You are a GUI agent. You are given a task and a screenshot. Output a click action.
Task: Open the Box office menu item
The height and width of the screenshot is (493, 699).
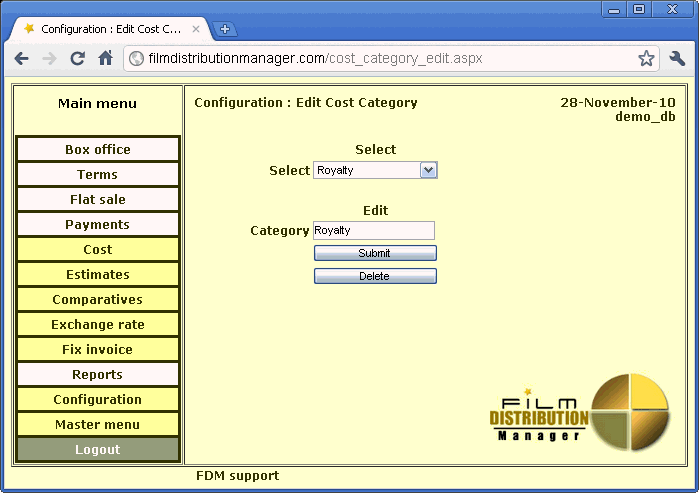tap(98, 149)
